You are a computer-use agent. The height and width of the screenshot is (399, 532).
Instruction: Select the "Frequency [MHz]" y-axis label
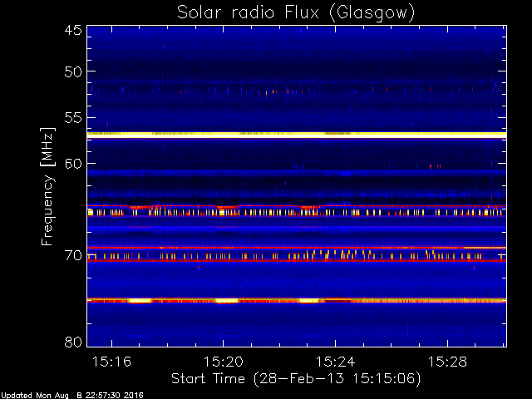click(x=47, y=186)
